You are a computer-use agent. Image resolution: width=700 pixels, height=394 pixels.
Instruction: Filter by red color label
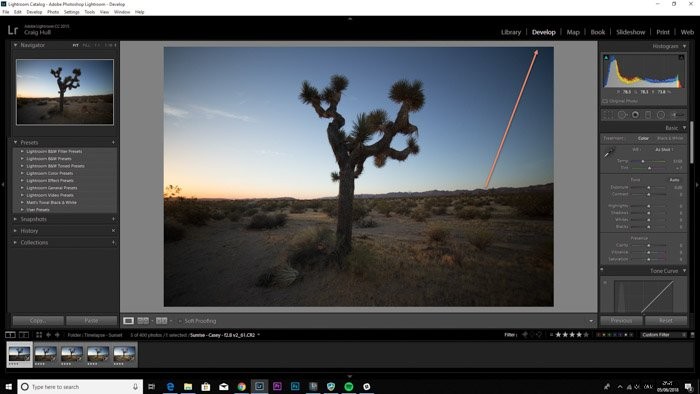point(599,335)
